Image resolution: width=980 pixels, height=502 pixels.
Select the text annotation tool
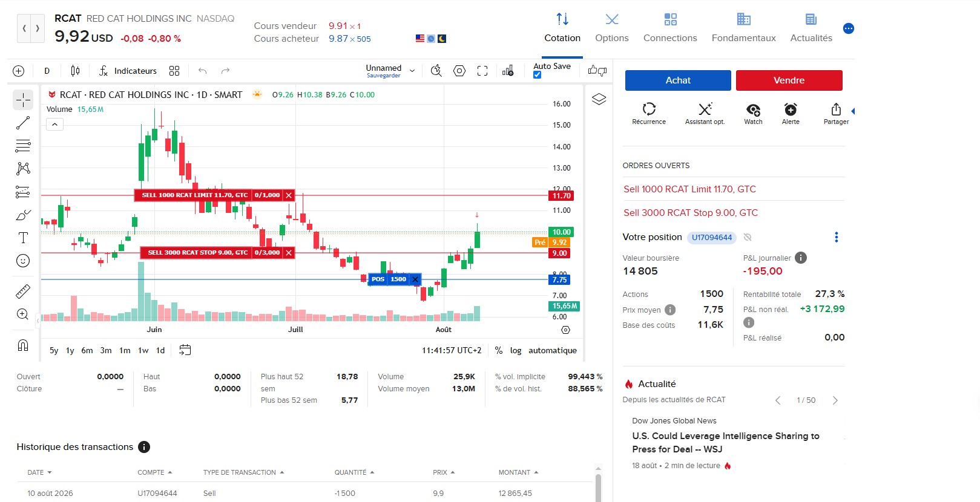(23, 238)
